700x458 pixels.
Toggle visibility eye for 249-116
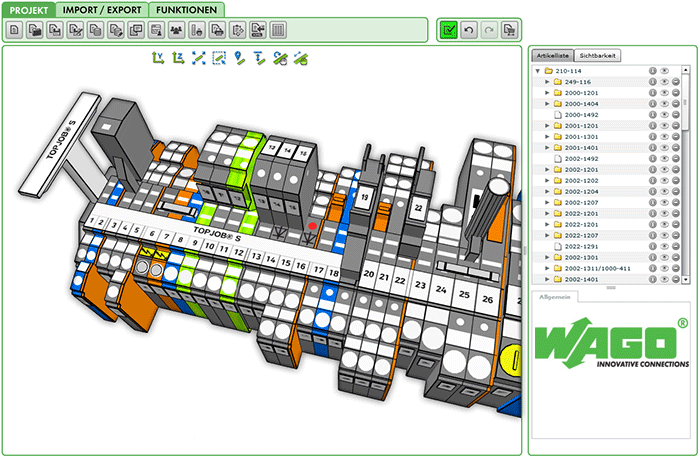point(664,82)
